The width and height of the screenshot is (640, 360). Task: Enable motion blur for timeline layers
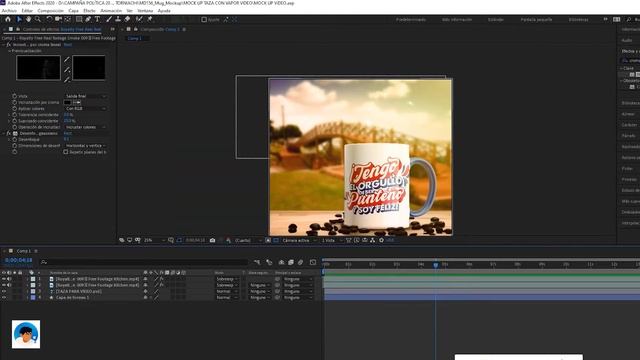pos(300,262)
